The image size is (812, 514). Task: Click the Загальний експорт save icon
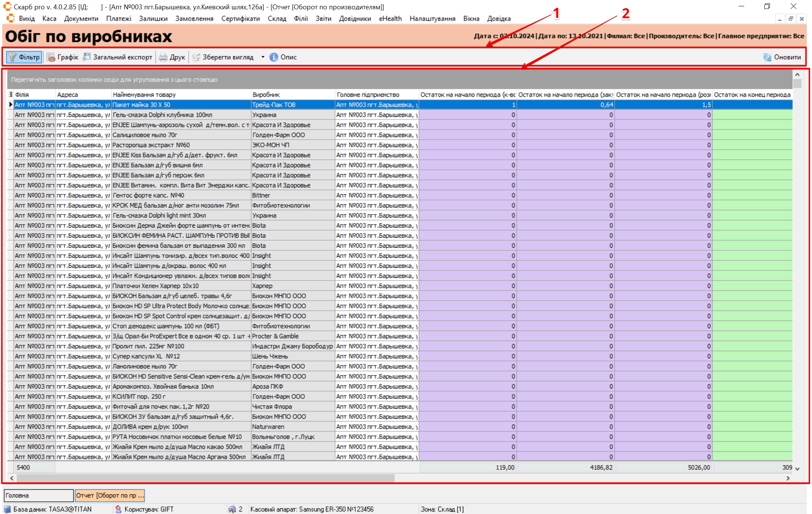coord(87,57)
